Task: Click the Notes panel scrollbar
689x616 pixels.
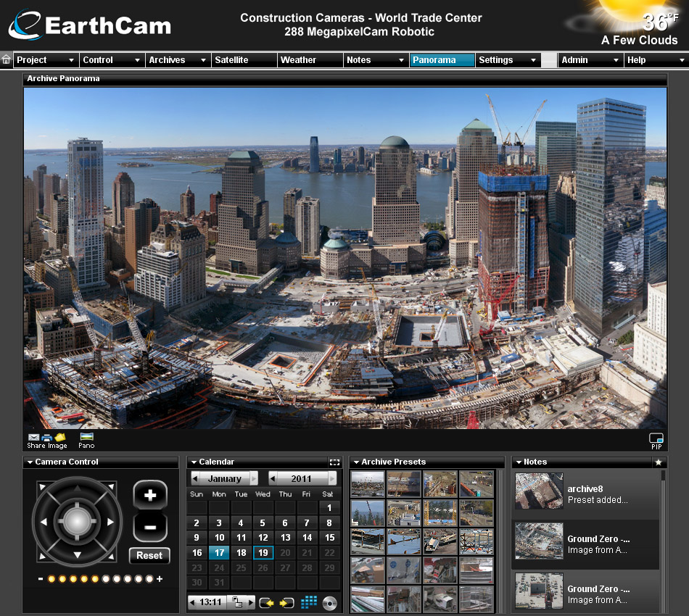Action: click(663, 541)
